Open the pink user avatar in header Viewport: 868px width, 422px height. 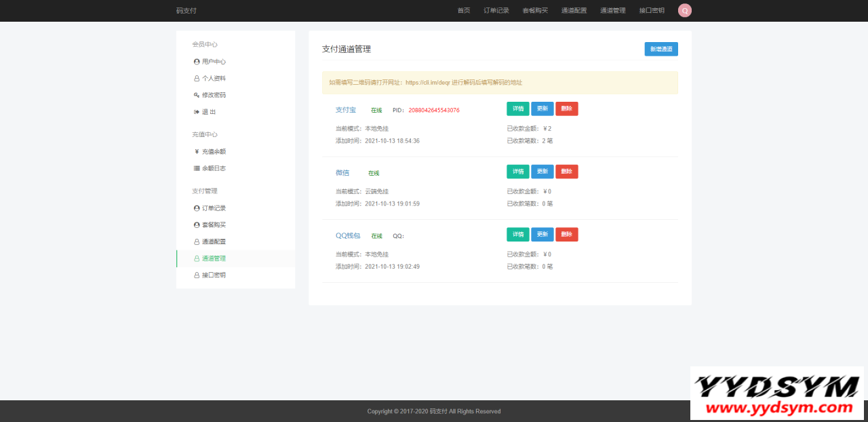tap(685, 10)
